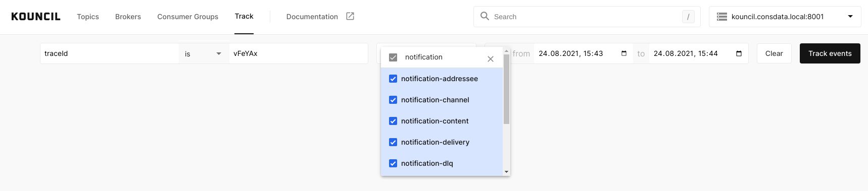Clear the notification filter with X
The width and height of the screenshot is (868, 191).
[491, 59]
